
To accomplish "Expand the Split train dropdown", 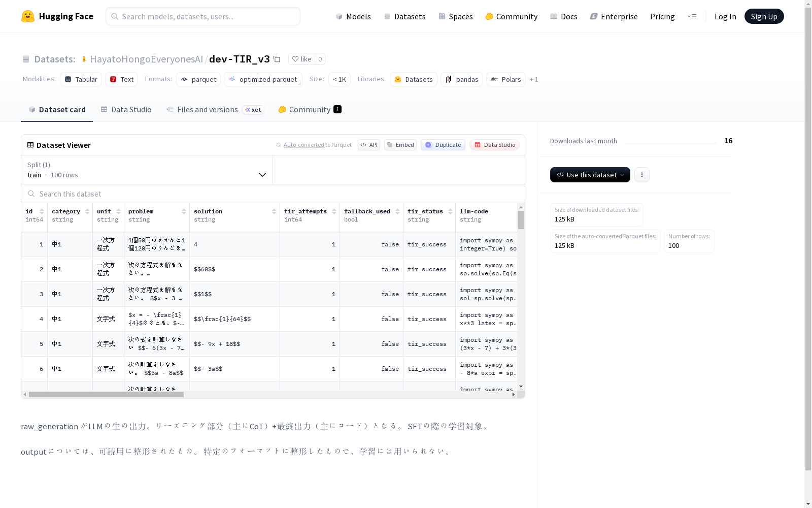I will coord(147,170).
